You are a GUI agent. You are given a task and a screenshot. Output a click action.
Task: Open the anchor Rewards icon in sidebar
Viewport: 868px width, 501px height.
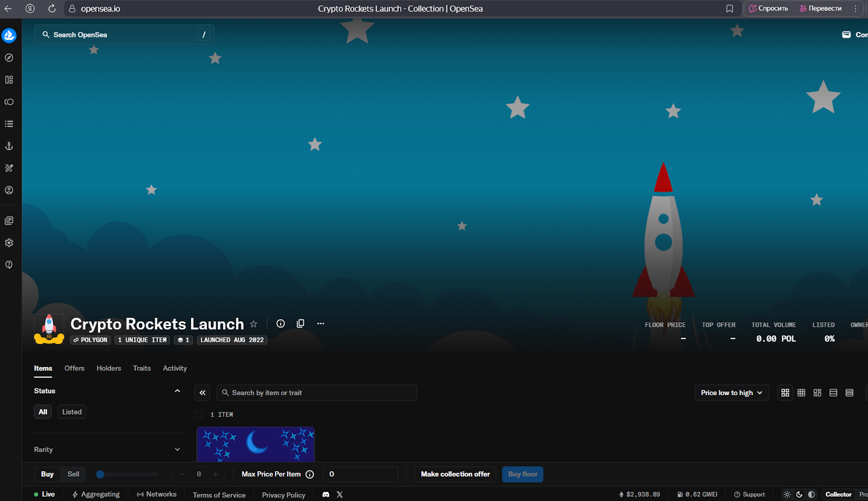tap(9, 146)
